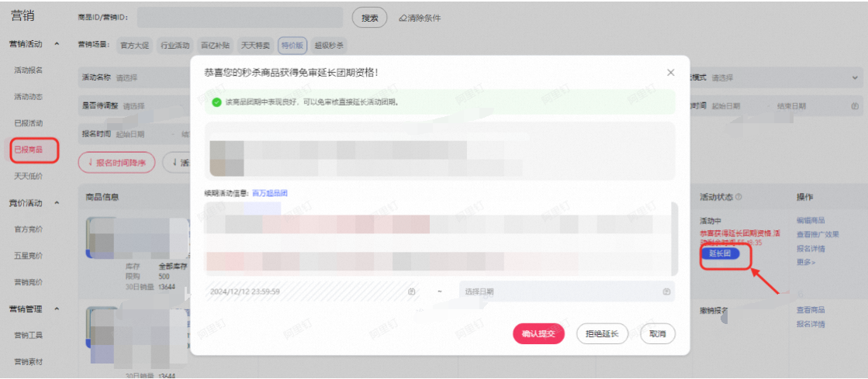Viewport: 868px width, 379px height.
Task: Click the eraser icon next to 清除条件
Action: coord(403,18)
